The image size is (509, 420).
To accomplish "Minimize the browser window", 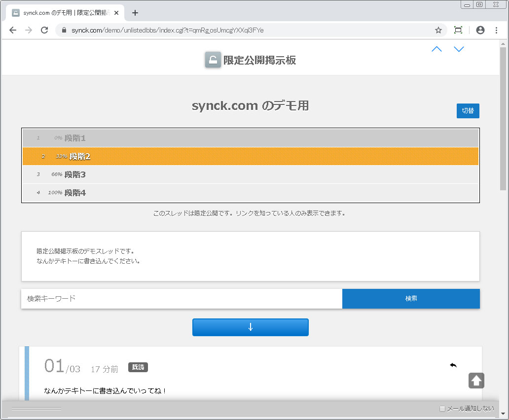I will click(x=467, y=4).
